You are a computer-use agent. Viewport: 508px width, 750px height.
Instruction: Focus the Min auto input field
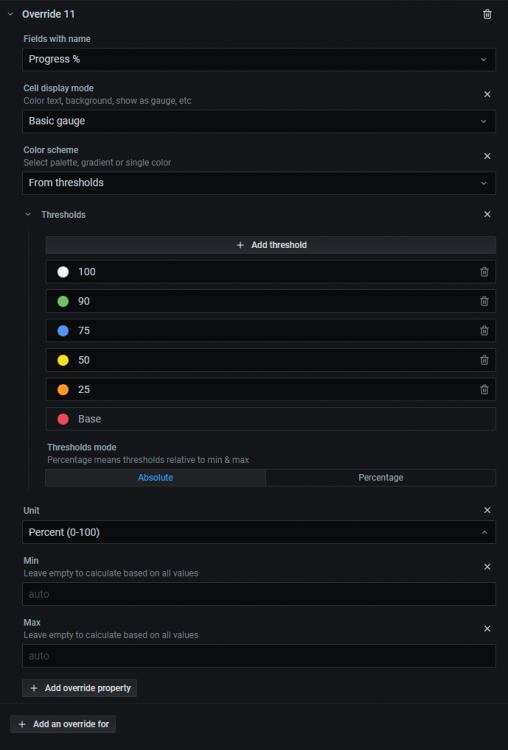point(259,594)
